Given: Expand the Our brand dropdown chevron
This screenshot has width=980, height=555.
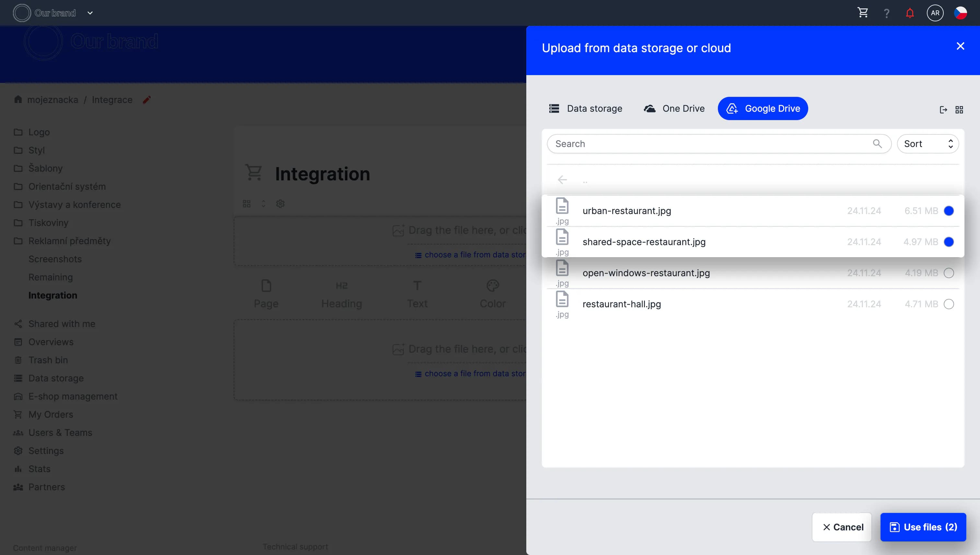Looking at the screenshot, I should 90,13.
